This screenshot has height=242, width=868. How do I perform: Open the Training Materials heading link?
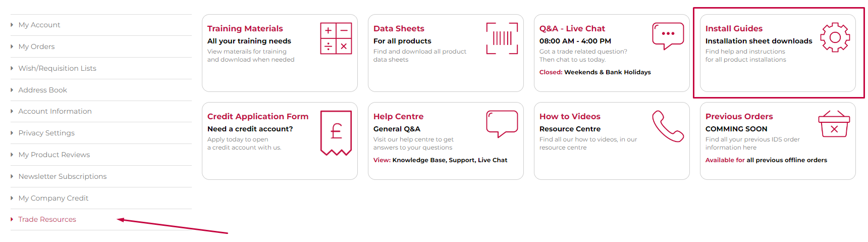[245, 29]
